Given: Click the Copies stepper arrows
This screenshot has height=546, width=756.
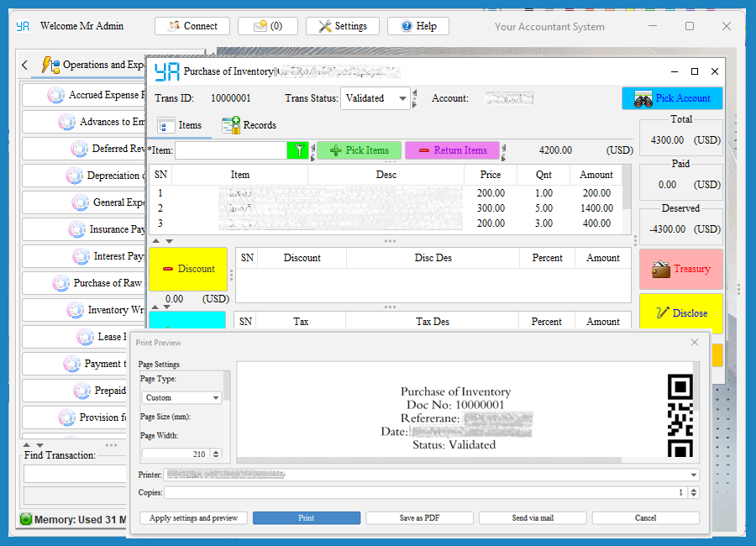Looking at the screenshot, I should pyautogui.click(x=694, y=492).
